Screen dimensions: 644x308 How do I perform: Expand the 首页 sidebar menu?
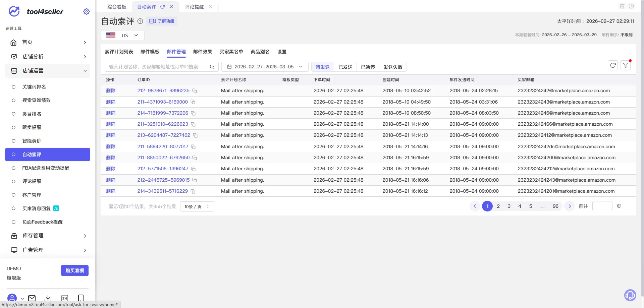(x=48, y=42)
